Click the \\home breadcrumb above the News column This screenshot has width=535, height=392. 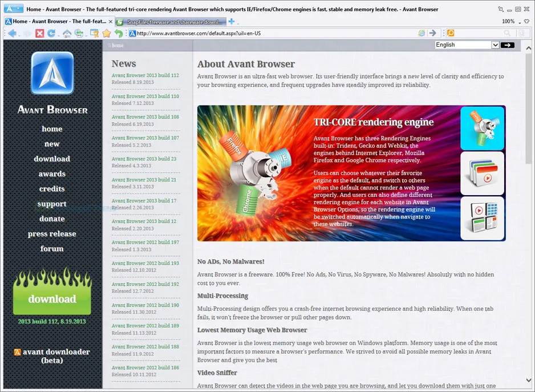[116, 45]
